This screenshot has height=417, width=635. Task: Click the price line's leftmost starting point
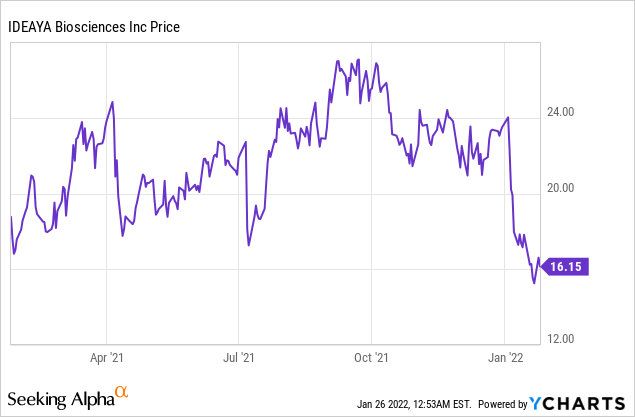click(x=11, y=217)
